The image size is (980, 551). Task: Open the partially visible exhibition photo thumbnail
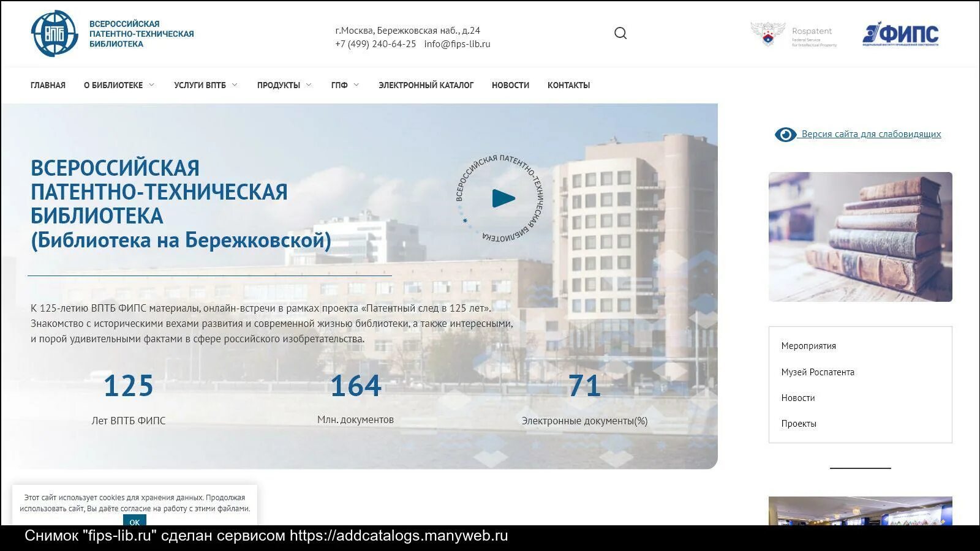pos(861,511)
